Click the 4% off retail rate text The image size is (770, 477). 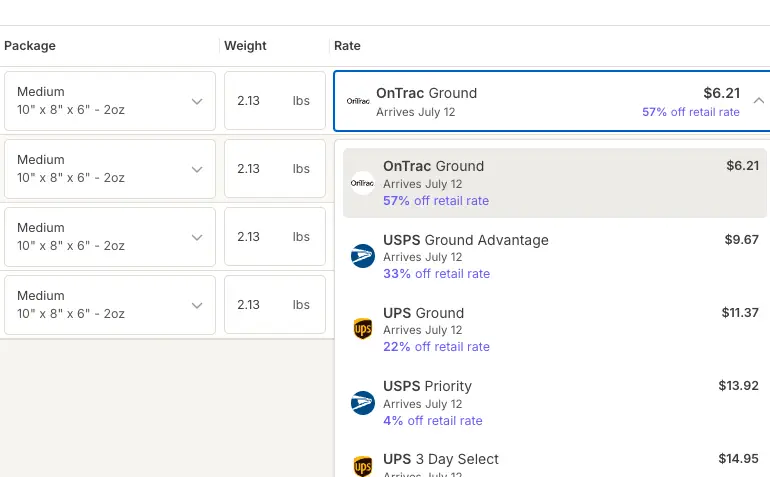point(433,421)
